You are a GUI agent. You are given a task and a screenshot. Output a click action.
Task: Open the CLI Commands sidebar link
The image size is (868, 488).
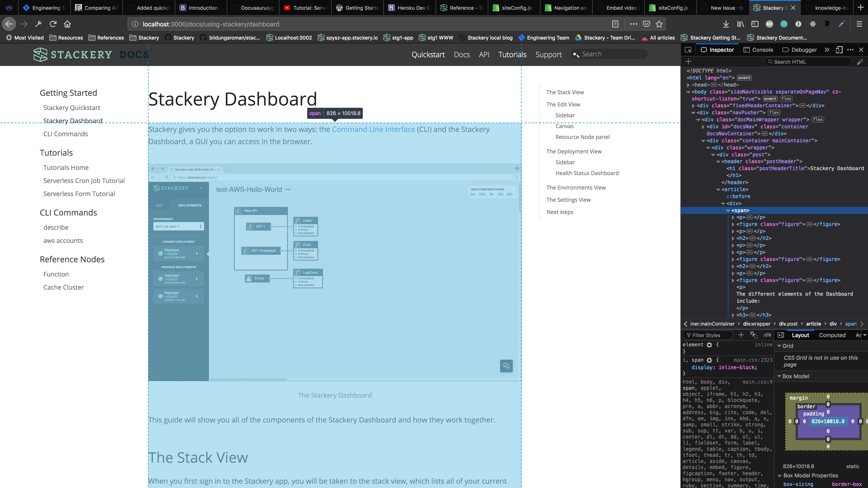(x=65, y=134)
